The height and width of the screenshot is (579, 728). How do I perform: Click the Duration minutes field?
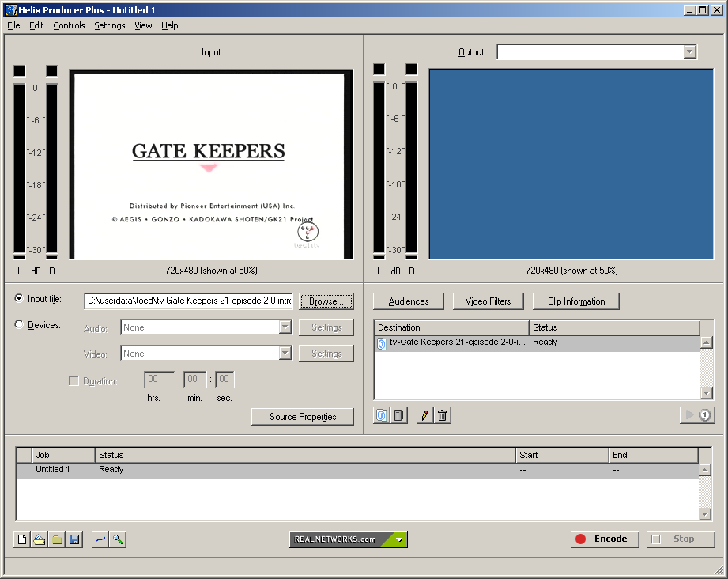pos(195,379)
